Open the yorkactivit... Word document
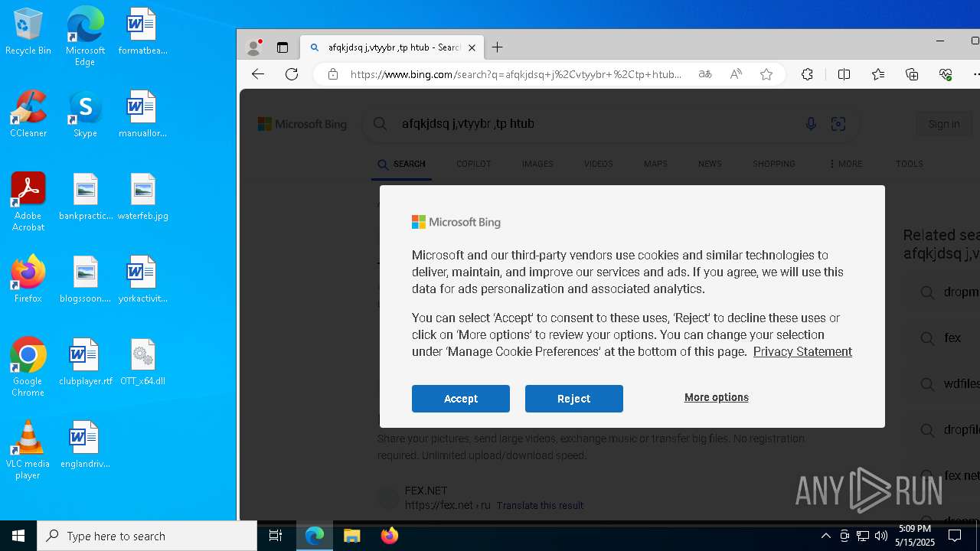This screenshot has width=980, height=551. 142,279
